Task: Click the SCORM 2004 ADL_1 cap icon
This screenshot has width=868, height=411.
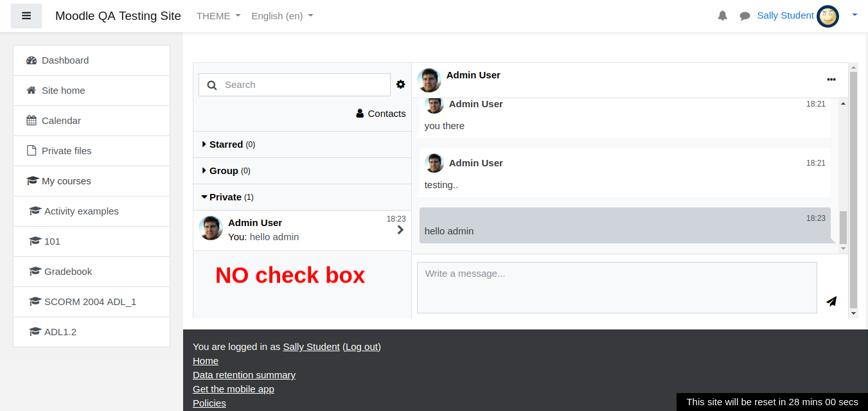Action: (35, 302)
